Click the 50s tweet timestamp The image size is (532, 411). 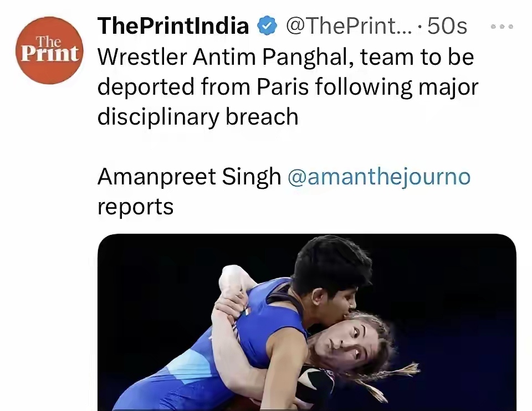[447, 26]
